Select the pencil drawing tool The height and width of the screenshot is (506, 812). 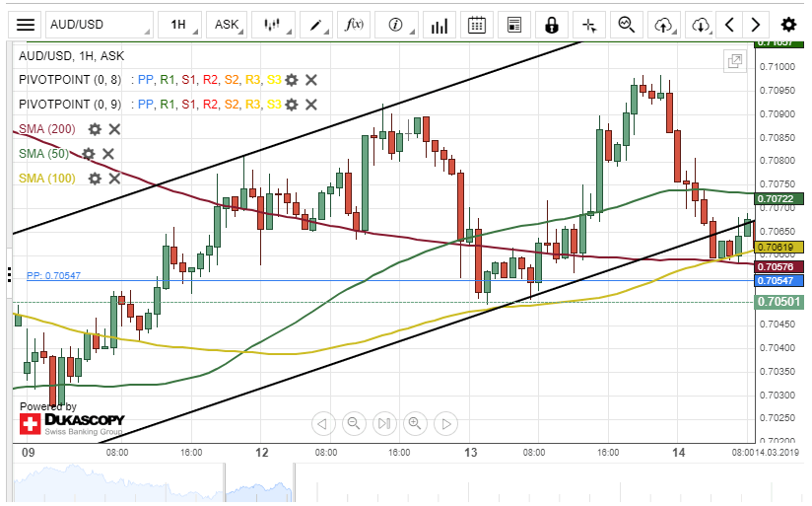coord(315,25)
